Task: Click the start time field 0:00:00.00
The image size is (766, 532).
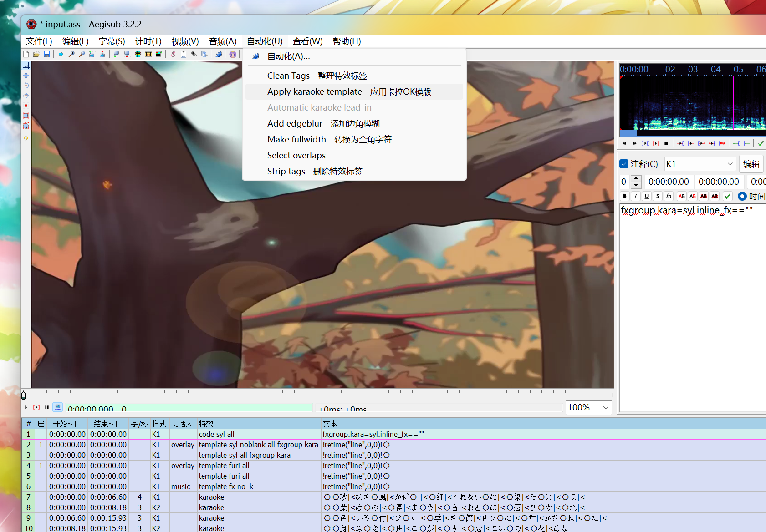Action: point(669,182)
